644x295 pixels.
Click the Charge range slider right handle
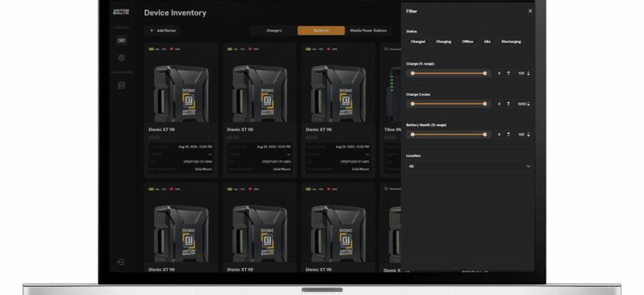click(x=484, y=74)
